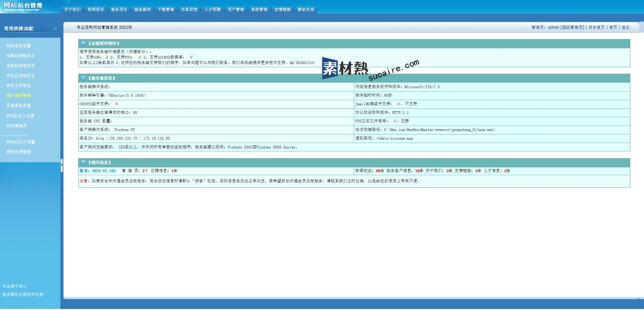
Task: Open 网站管理员 in the sidebar
Action: [17, 126]
